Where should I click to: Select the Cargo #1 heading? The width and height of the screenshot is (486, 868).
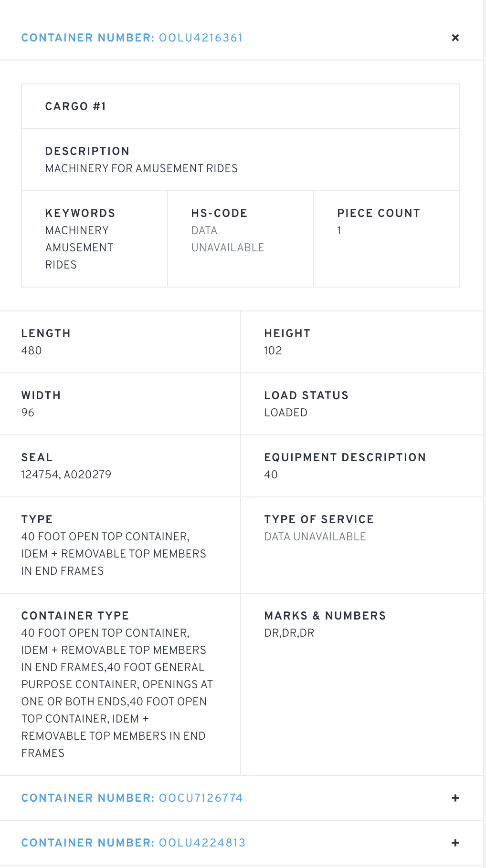click(75, 106)
